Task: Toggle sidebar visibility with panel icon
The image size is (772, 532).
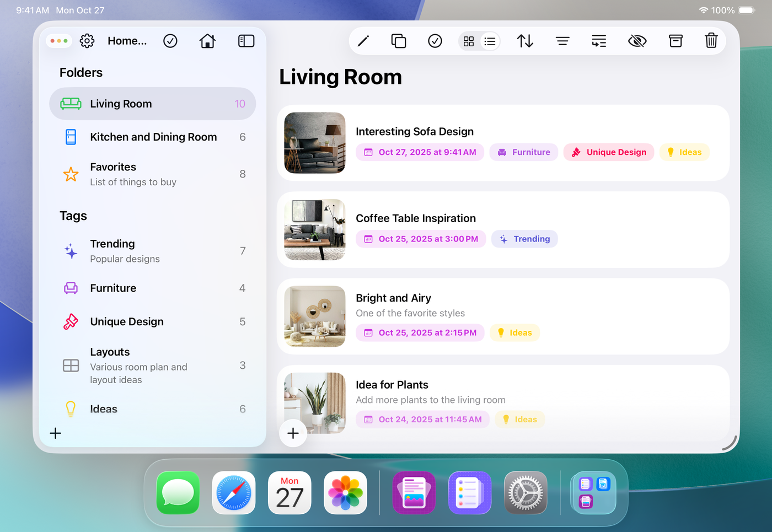Action: [x=246, y=41]
